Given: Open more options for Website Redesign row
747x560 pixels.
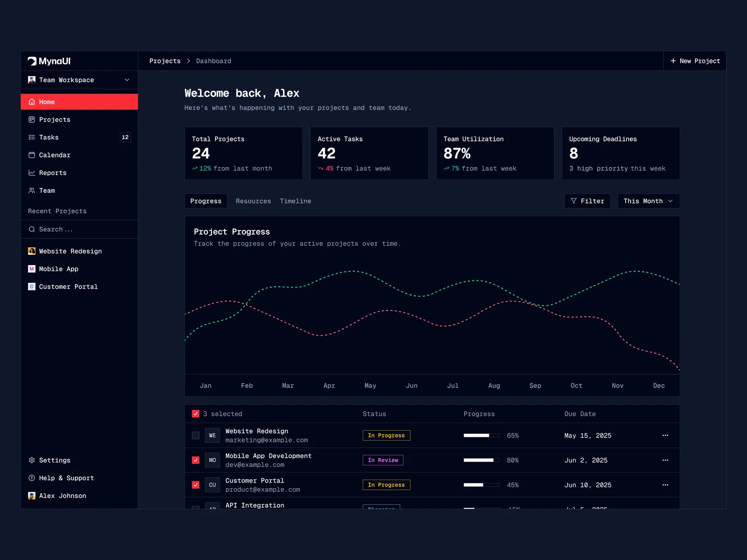Looking at the screenshot, I should tap(665, 435).
